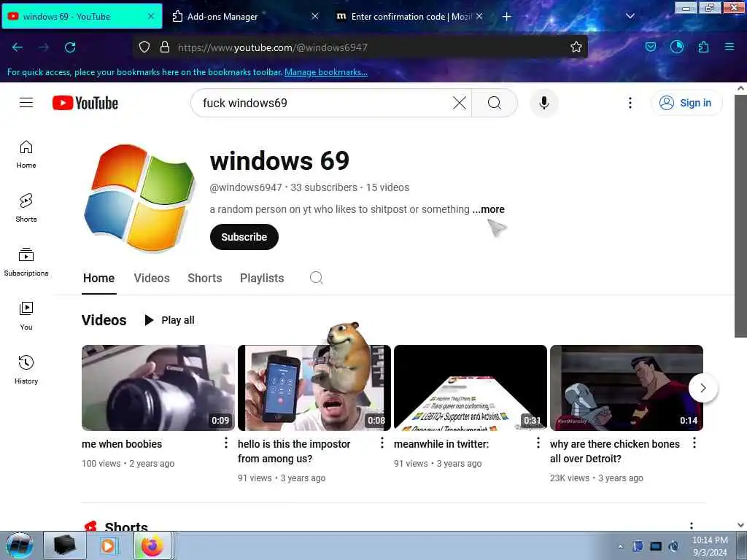Screen dimensions: 747x560
Task: Open options for 'me when boobies' video
Action: (226, 443)
